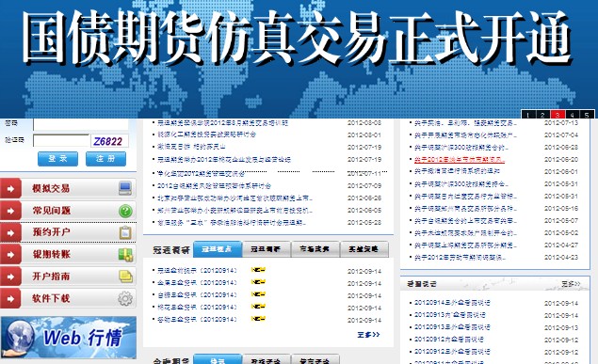
Task: Open the news item dated 2012-05-28
Action: (x=232, y=222)
